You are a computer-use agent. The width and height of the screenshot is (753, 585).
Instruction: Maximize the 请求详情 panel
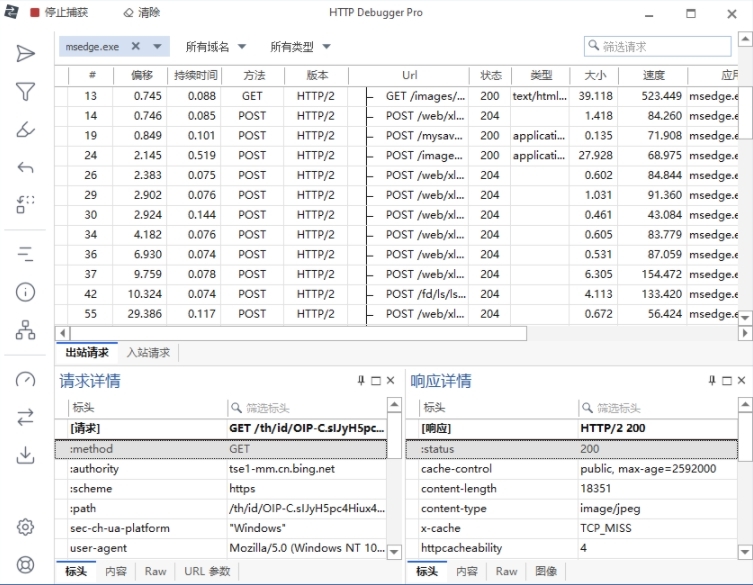(x=376, y=380)
